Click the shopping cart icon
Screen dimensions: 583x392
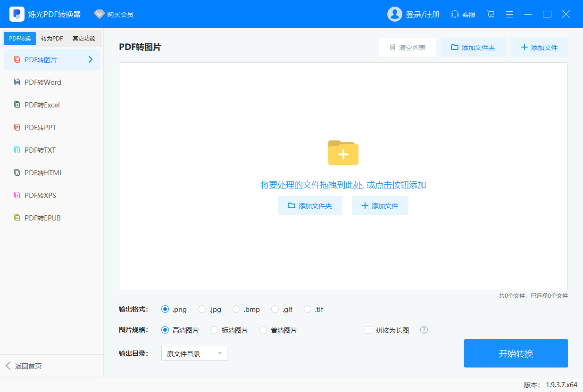pos(491,14)
